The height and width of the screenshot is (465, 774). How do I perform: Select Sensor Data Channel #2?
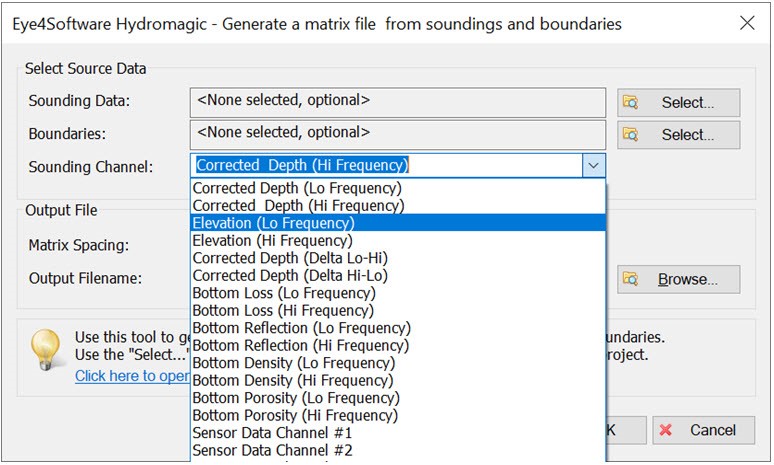tap(398, 451)
